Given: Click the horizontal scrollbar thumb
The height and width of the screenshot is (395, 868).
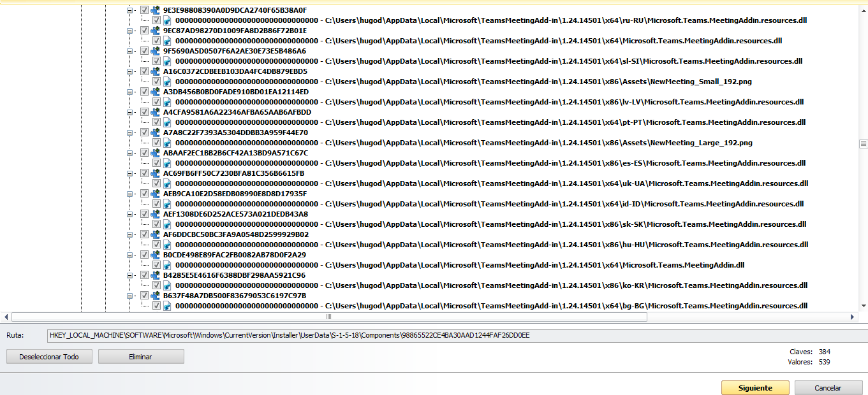Looking at the screenshot, I should tap(328, 317).
